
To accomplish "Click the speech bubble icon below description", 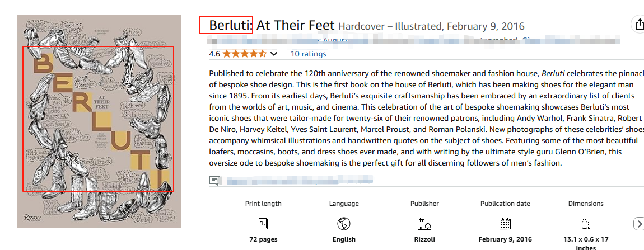I will coord(214,180).
